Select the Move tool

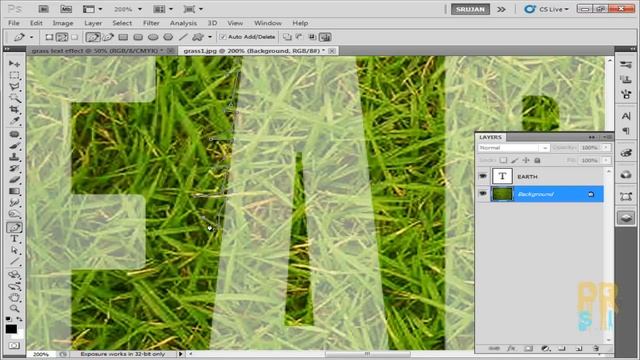(14, 64)
